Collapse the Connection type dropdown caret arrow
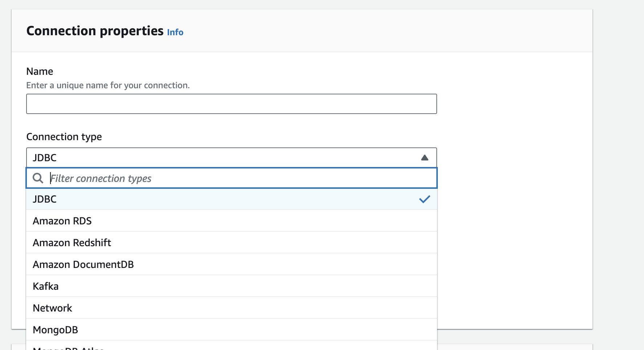 [424, 158]
